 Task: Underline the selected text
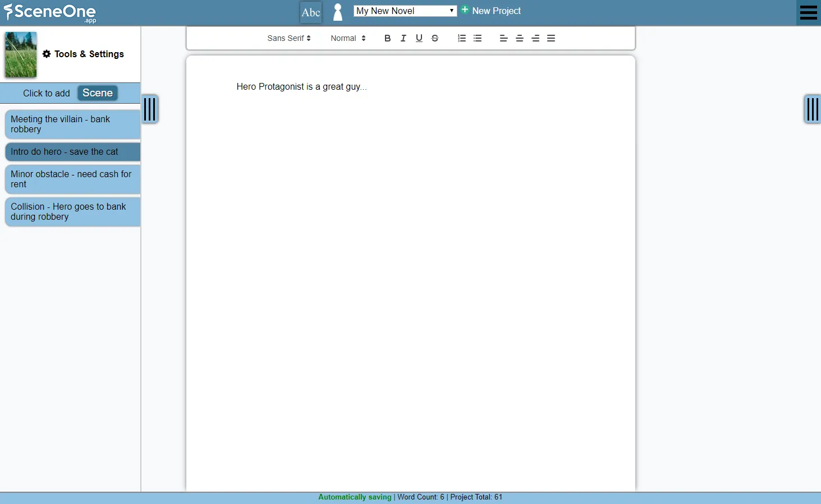419,38
